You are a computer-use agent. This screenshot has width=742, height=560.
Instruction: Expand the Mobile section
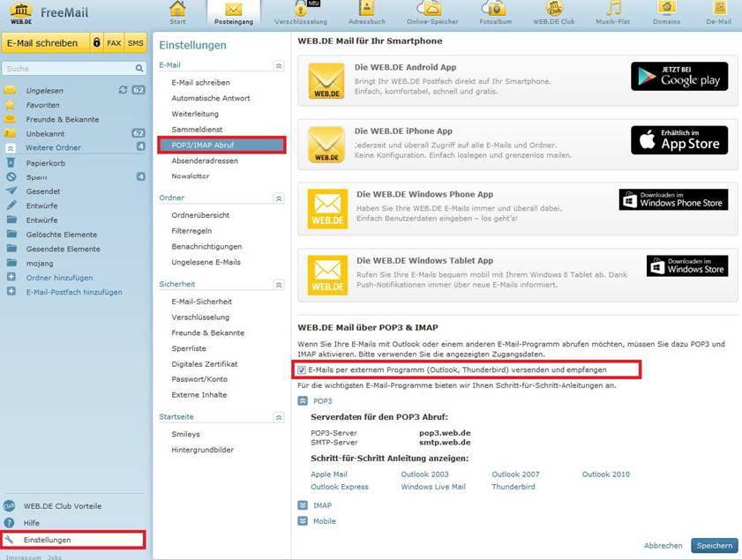pyautogui.click(x=303, y=520)
